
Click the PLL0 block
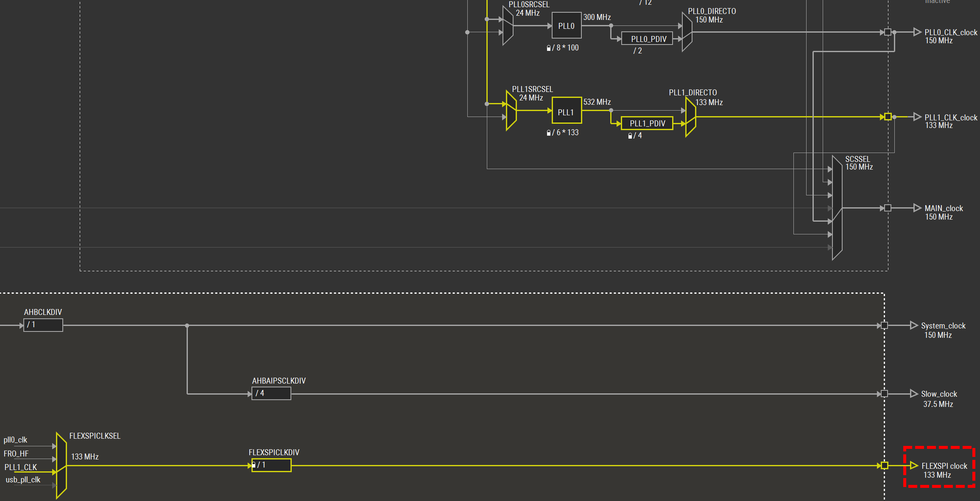(566, 26)
